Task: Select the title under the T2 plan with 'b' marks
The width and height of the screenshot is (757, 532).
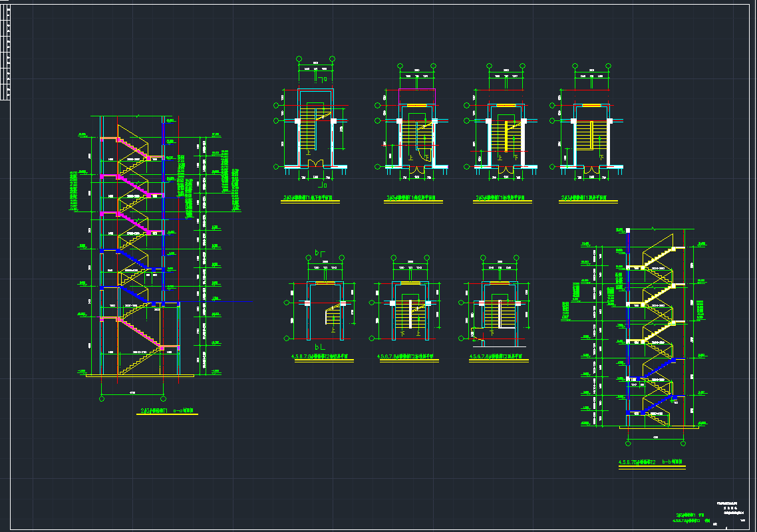Action: coord(321,356)
